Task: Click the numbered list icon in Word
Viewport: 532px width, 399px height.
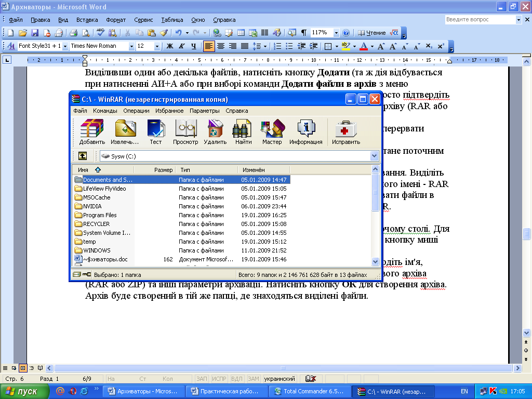Action: tap(277, 46)
